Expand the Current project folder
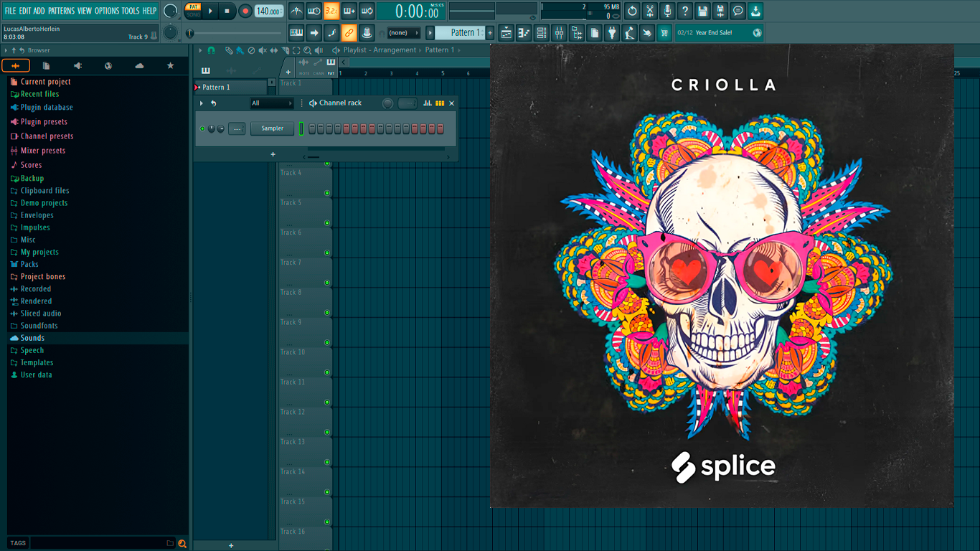 coord(45,82)
